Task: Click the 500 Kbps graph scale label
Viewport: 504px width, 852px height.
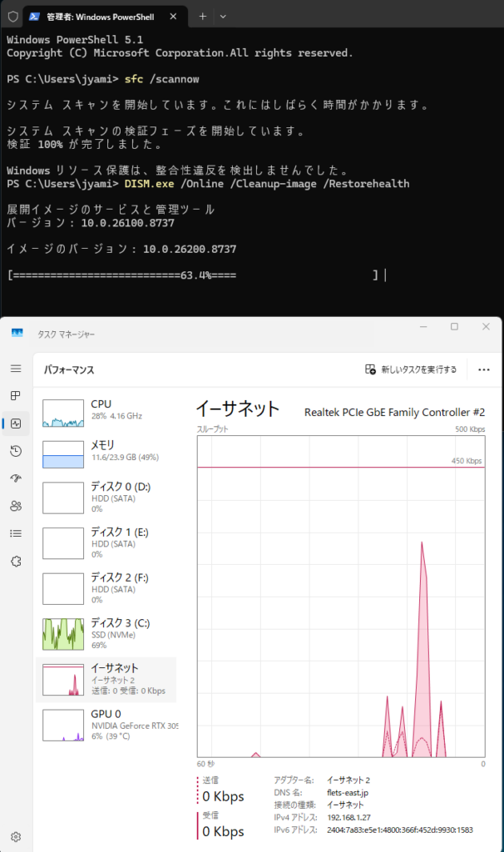Action: (470, 429)
